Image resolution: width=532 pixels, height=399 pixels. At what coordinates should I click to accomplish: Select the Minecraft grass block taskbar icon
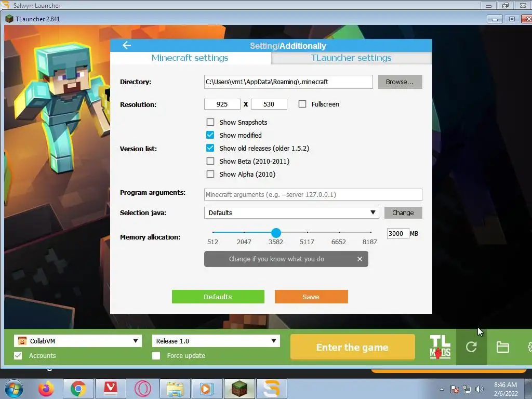[239, 389]
